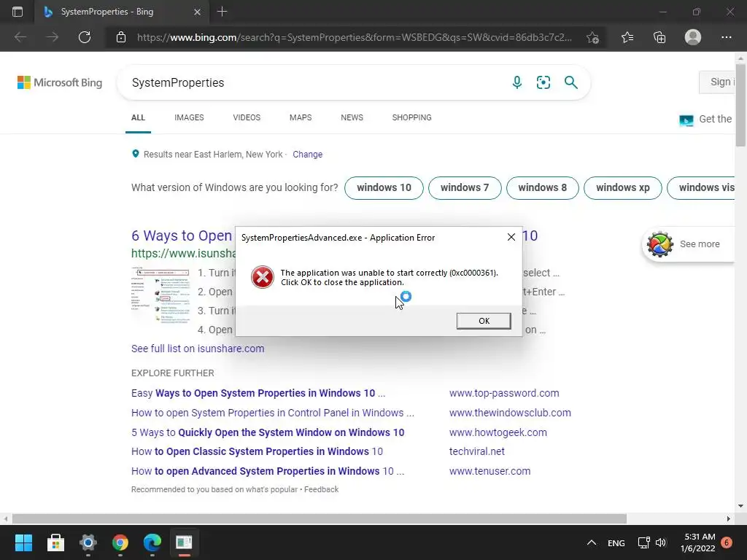
Task: Open the 6 Ways to Open result title
Action: [182, 236]
